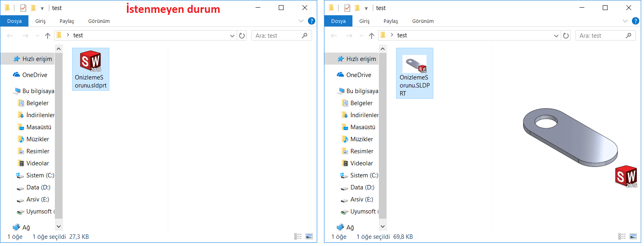Open the Dosya tab in the left window
The width and height of the screenshot is (644, 246).
coord(14,21)
